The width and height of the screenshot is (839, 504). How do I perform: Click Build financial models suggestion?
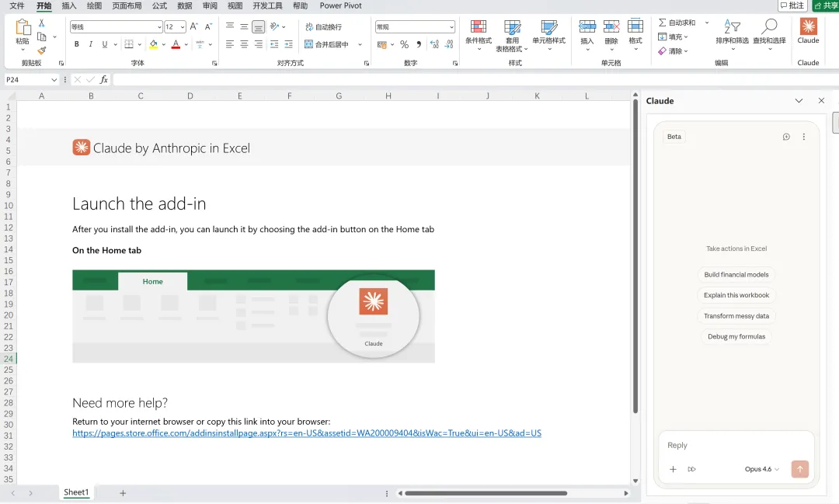pos(736,274)
